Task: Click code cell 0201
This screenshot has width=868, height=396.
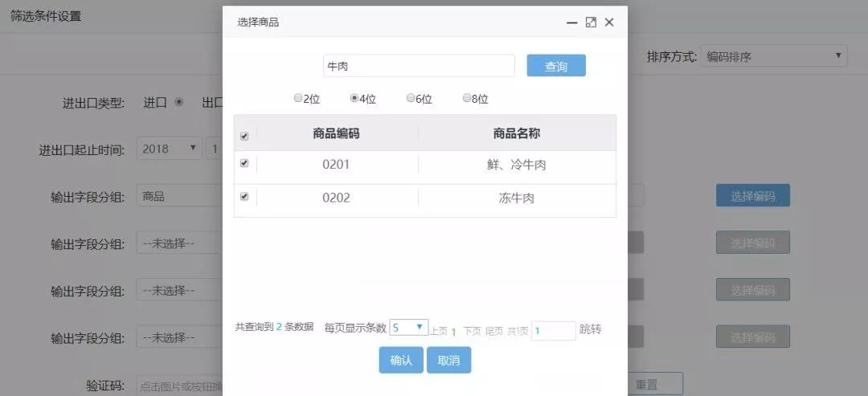Action: tap(336, 165)
